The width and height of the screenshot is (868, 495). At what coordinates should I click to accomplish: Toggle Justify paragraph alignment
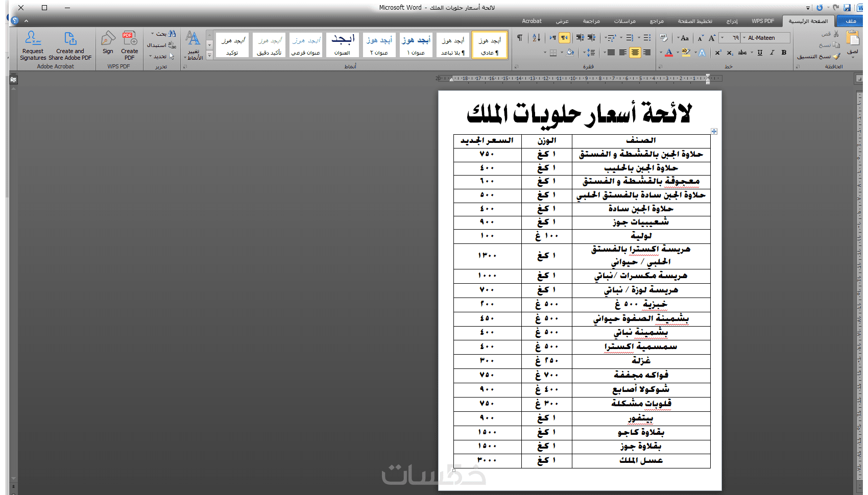click(x=611, y=53)
